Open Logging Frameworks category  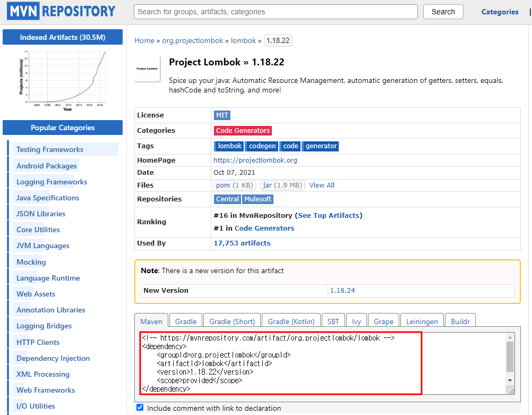(52, 182)
